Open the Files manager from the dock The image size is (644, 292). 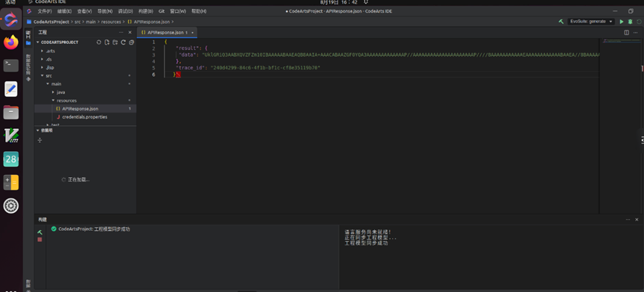point(11,112)
